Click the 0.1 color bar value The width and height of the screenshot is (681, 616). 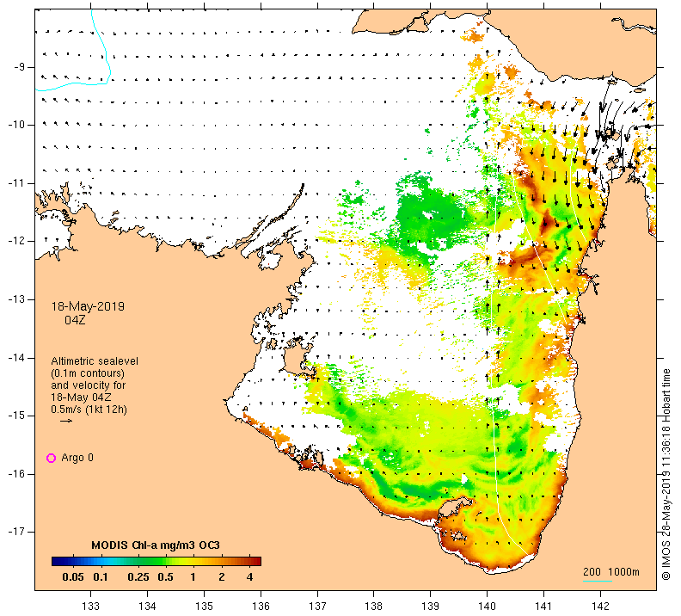[x=101, y=577]
